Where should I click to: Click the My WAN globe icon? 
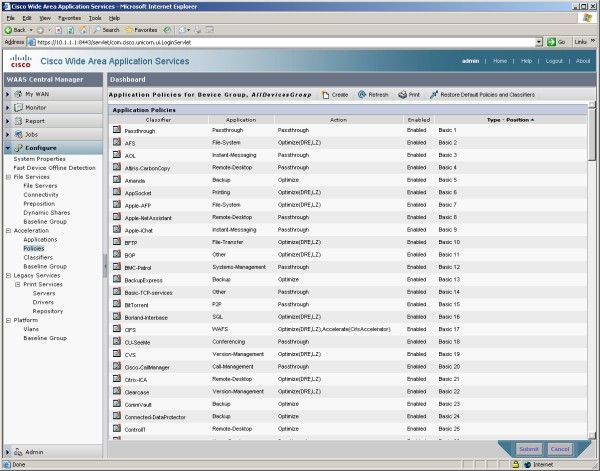[18, 94]
